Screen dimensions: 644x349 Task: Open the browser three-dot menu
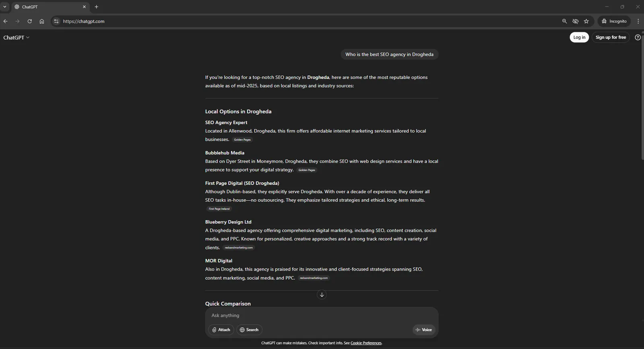point(638,21)
